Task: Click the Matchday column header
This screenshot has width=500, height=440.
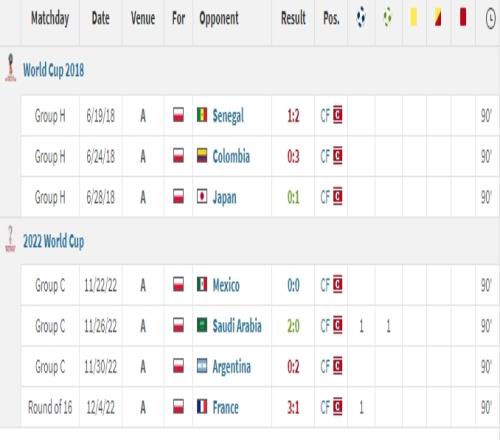Action: [50, 19]
